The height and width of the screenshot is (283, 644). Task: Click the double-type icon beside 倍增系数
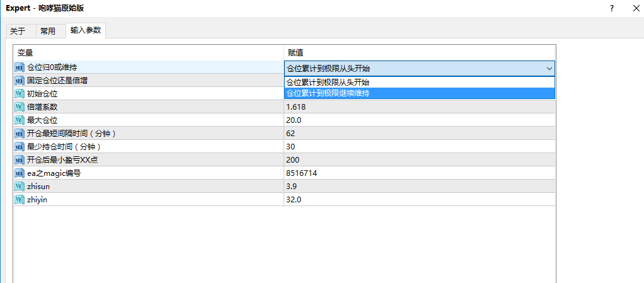pos(20,107)
